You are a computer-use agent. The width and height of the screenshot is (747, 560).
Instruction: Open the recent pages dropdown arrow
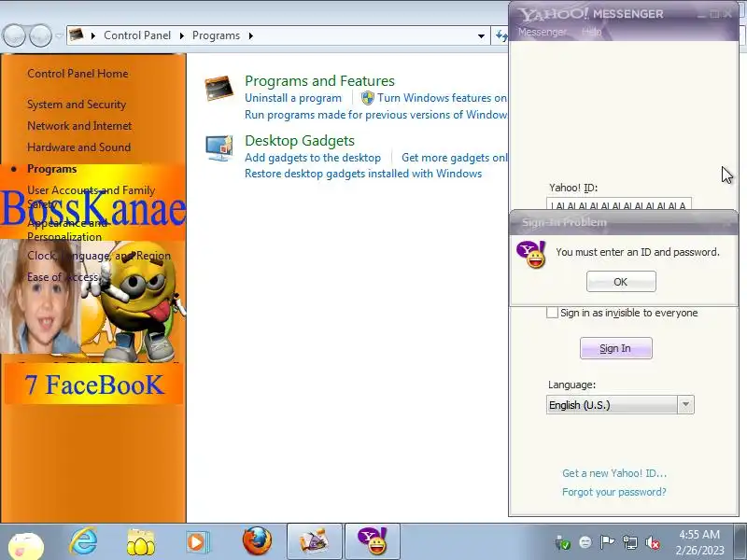coord(59,35)
